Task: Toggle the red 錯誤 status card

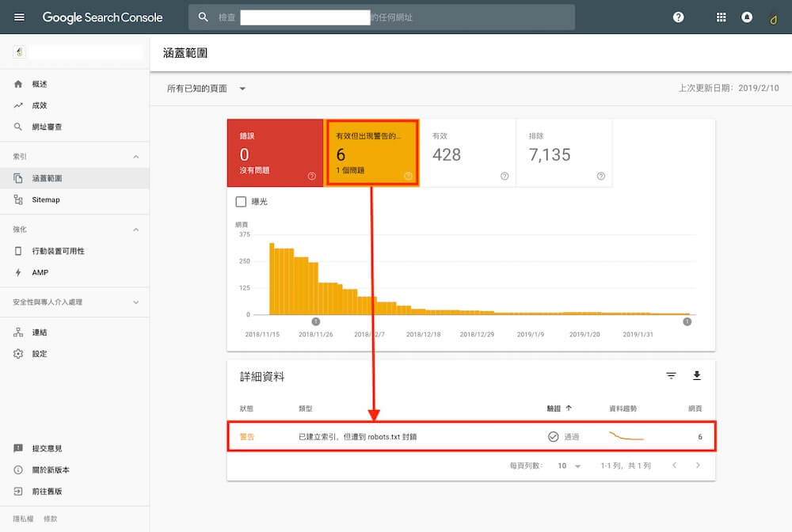Action: [x=276, y=154]
